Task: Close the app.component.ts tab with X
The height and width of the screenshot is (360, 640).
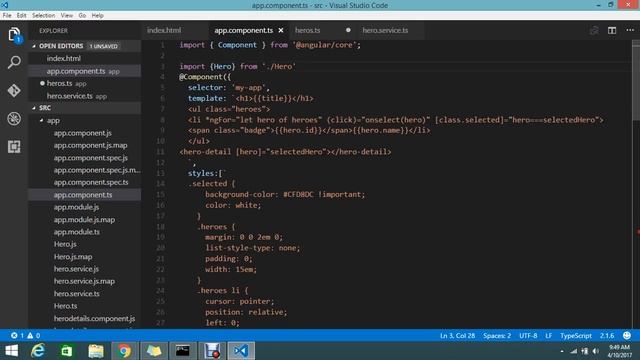Action: (281, 30)
